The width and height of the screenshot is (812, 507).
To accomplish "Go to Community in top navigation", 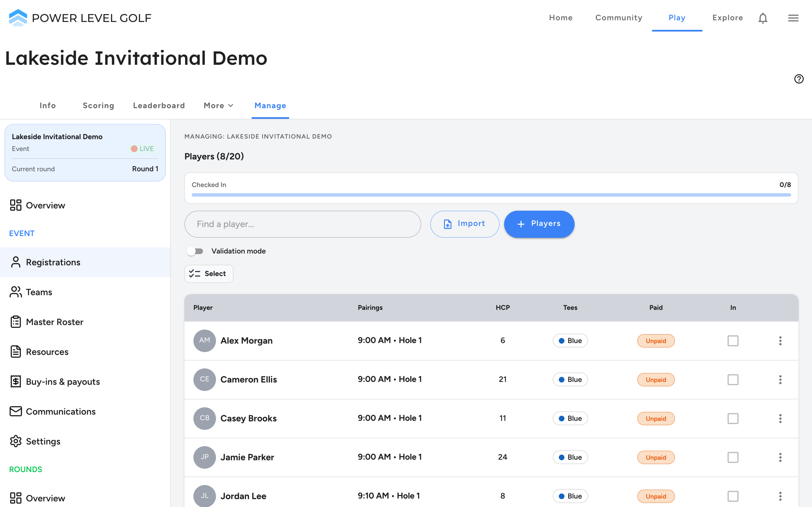I will coord(619,18).
